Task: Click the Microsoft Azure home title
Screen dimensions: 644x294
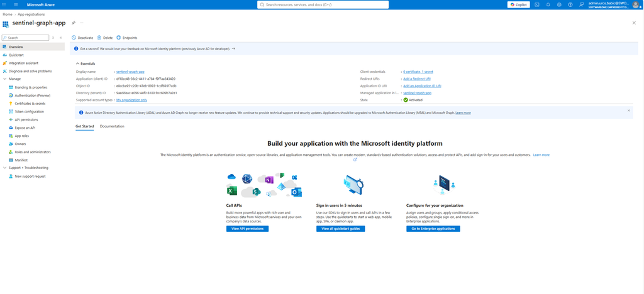Action: pyautogui.click(x=41, y=4)
